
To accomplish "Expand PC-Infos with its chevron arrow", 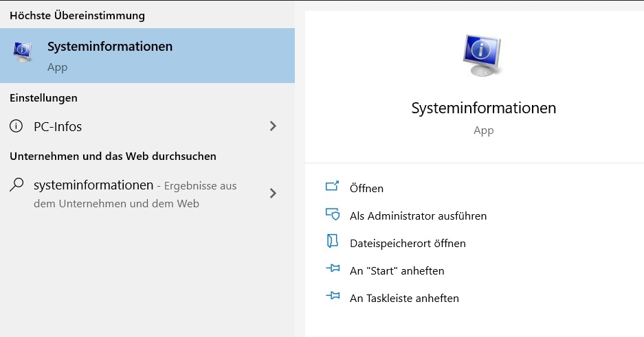I will 273,126.
